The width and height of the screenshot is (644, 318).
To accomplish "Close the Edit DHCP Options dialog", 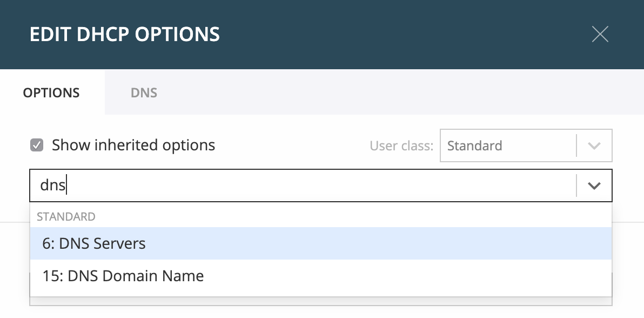I will (600, 34).
